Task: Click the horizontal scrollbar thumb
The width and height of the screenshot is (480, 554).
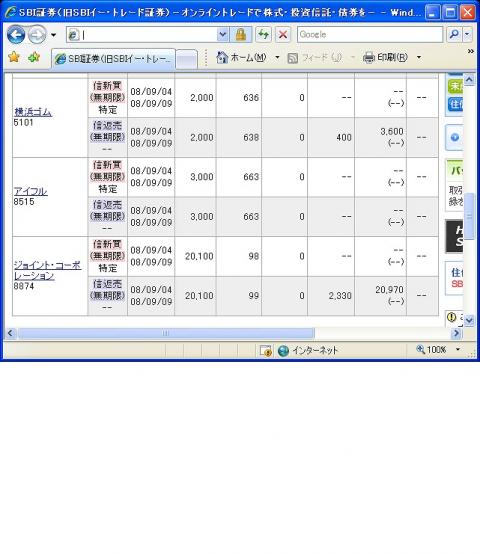Action: (166, 333)
